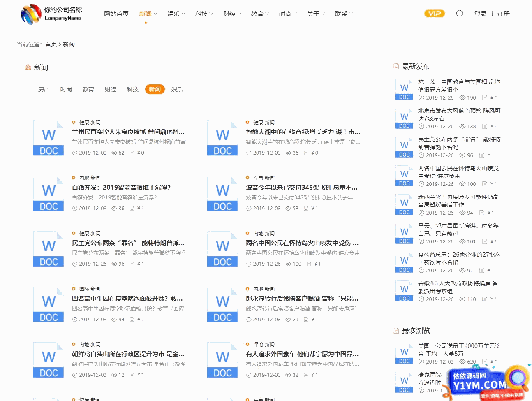Viewport: 532px width, 401px height.
Task: Click sidebar DOC icon for 食药监总局 article
Action: (404, 262)
